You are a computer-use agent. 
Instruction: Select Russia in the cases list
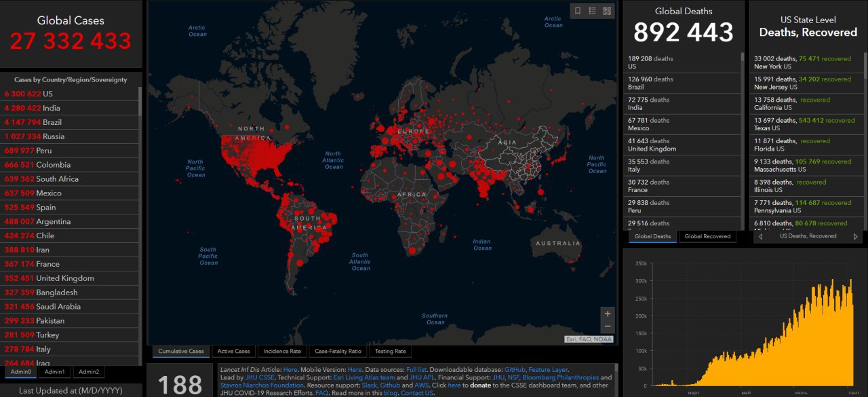(x=69, y=136)
